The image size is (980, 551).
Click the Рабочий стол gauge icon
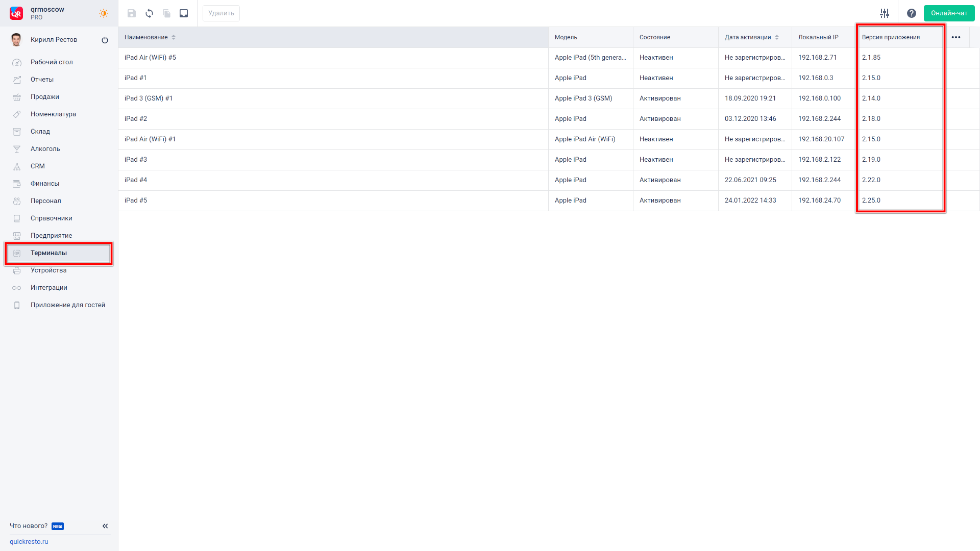[17, 62]
